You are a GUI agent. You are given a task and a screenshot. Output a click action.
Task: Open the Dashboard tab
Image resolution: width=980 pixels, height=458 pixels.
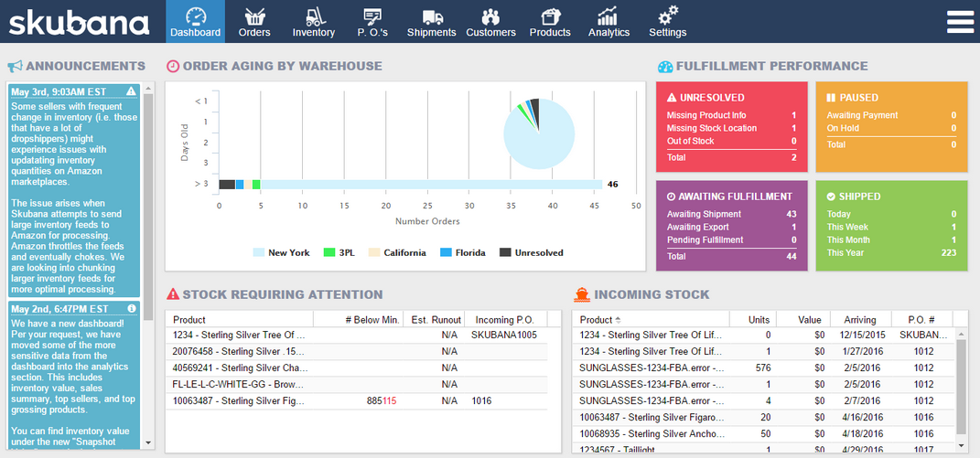[196, 22]
